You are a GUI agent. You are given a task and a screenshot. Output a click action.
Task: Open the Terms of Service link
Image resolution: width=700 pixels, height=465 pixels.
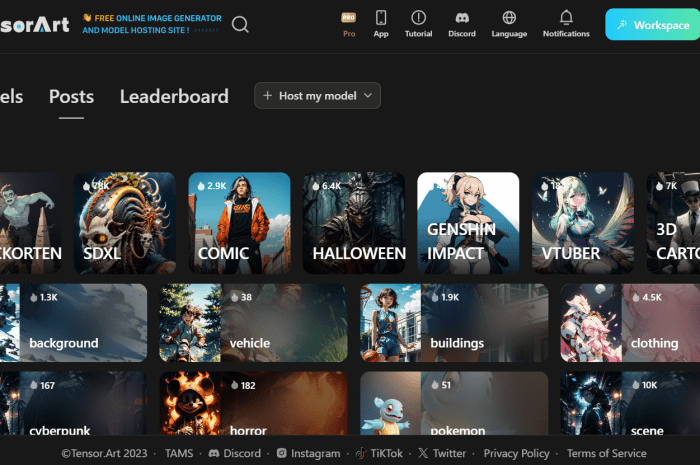tap(607, 453)
